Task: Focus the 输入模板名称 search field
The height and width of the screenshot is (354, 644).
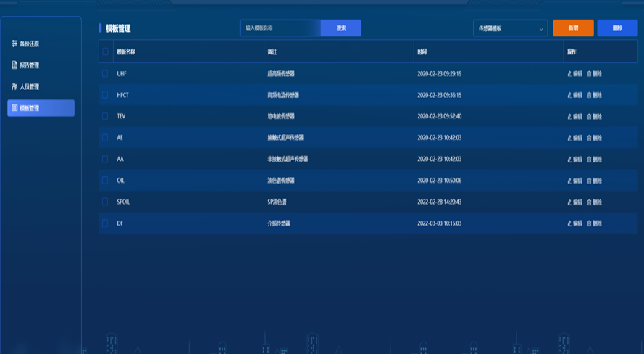Action: click(x=280, y=28)
